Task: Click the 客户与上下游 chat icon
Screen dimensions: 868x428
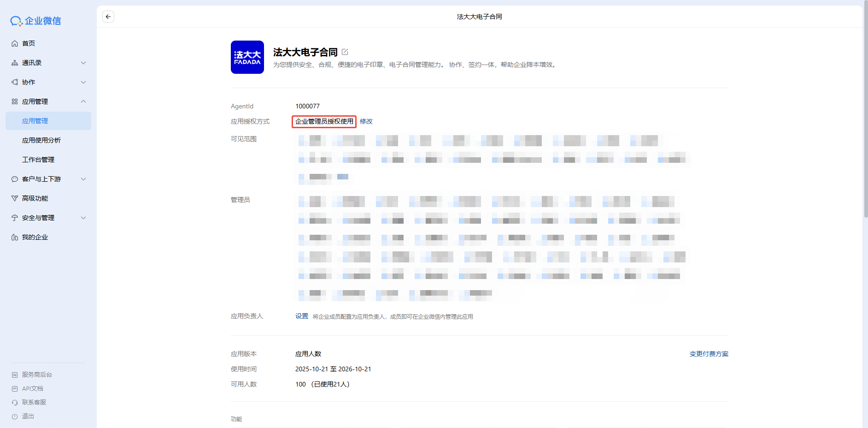Action: [x=15, y=179]
